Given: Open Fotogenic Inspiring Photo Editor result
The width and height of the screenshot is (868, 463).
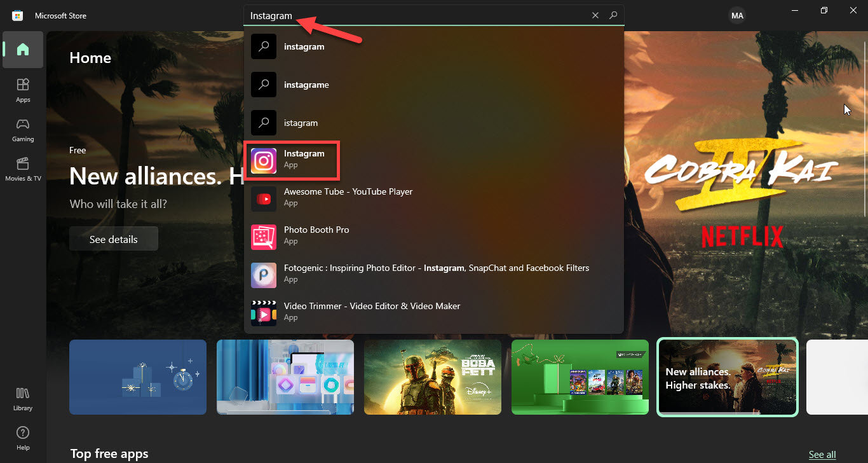Looking at the screenshot, I should pos(436,274).
